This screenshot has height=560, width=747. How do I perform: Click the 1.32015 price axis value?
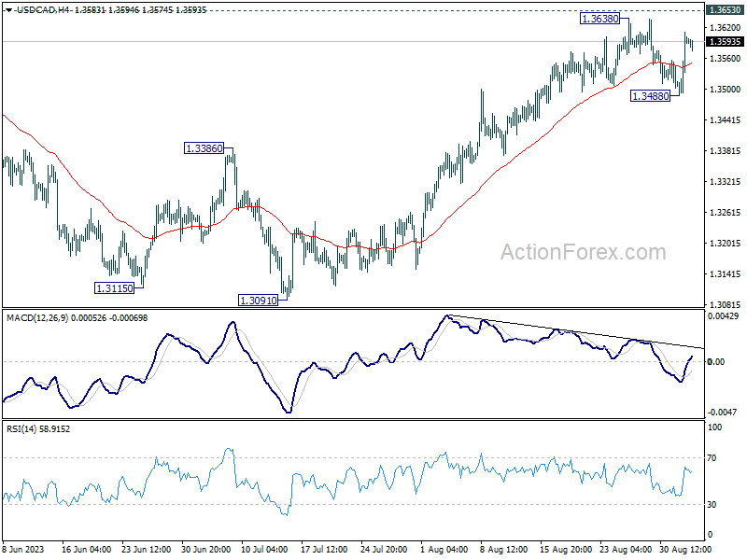point(725,244)
